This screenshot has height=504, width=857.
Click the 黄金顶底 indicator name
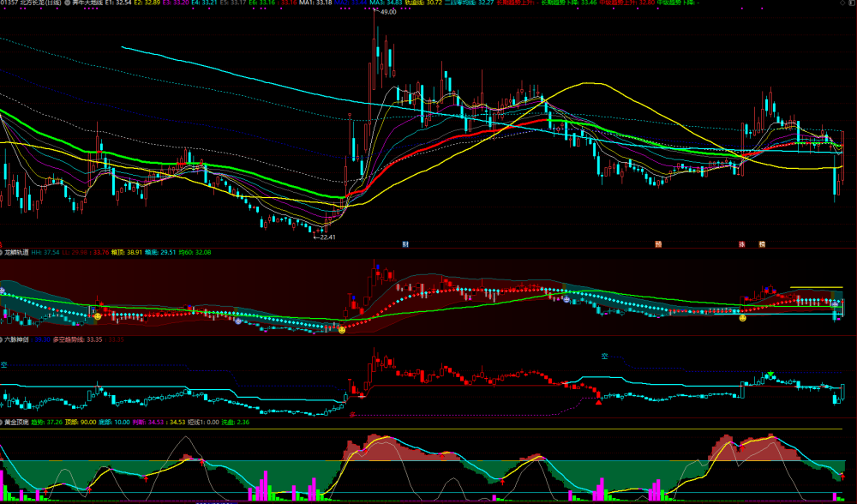tap(17, 422)
